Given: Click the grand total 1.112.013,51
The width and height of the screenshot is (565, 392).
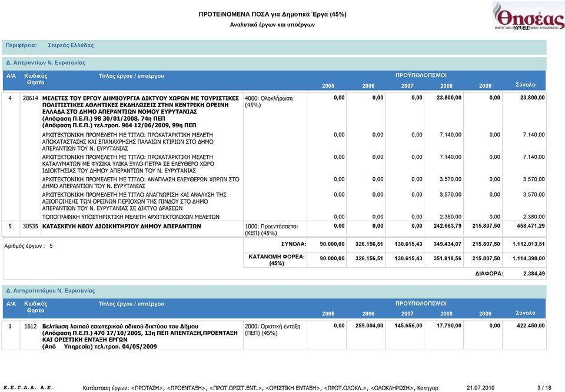Looking at the screenshot, I should 529,244.
